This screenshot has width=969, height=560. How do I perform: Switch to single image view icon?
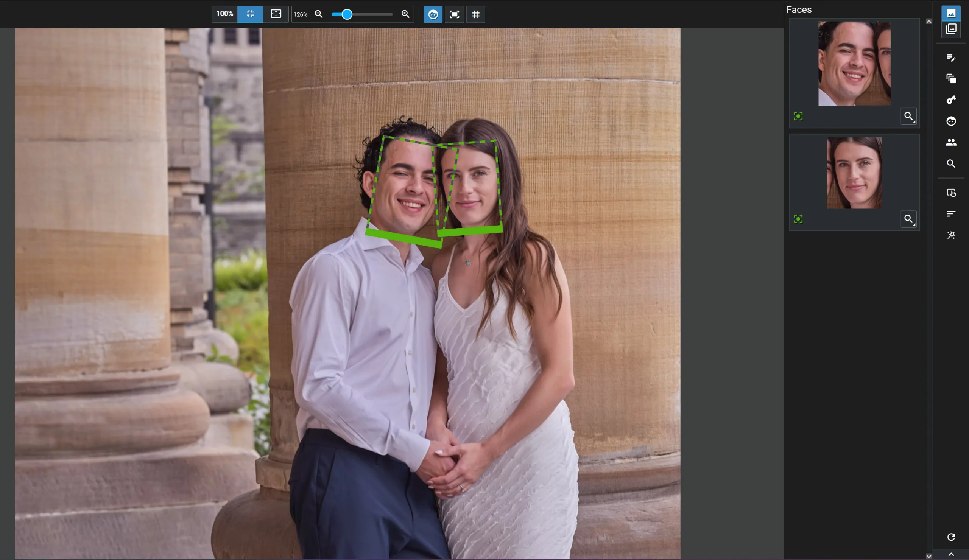click(950, 13)
